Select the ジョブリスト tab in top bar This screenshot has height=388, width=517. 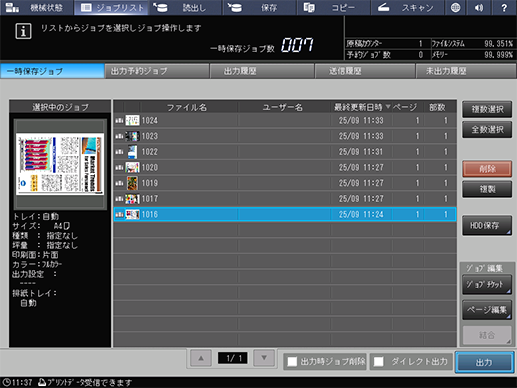pyautogui.click(x=112, y=8)
